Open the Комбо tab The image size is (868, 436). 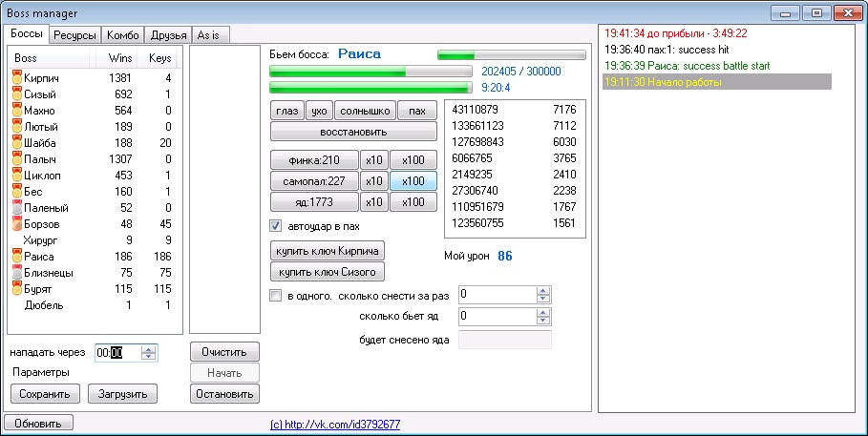(x=123, y=35)
